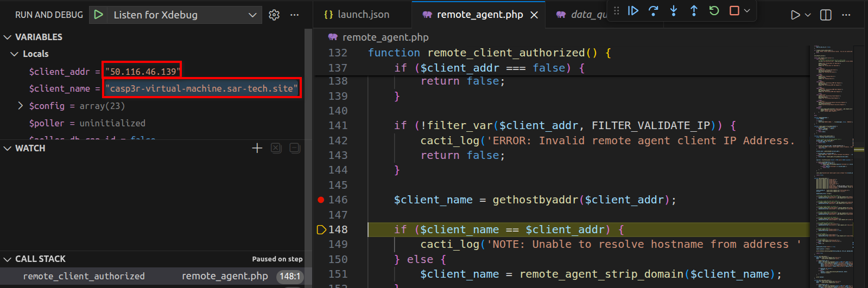Restart the debug session
The width and height of the screenshot is (868, 288).
[714, 11]
